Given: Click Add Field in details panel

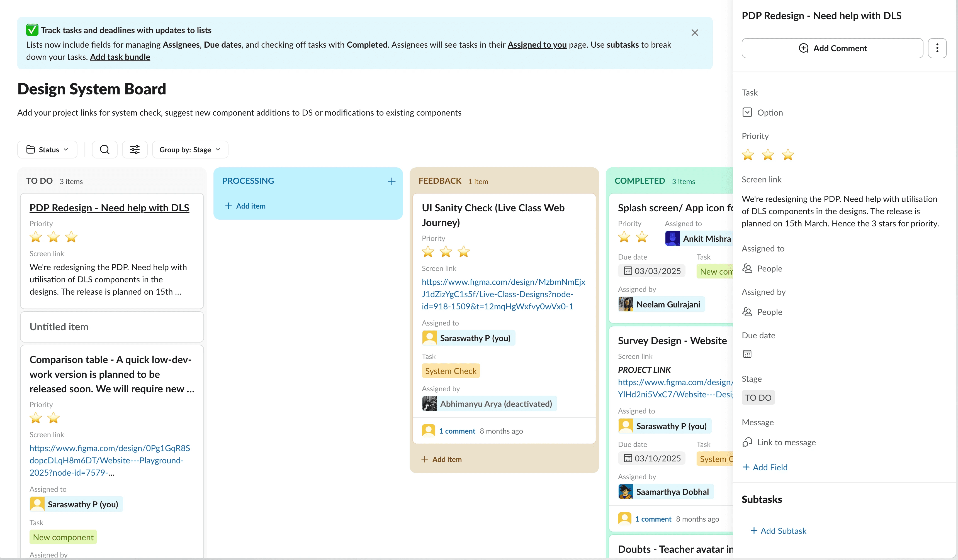Looking at the screenshot, I should coord(765,467).
